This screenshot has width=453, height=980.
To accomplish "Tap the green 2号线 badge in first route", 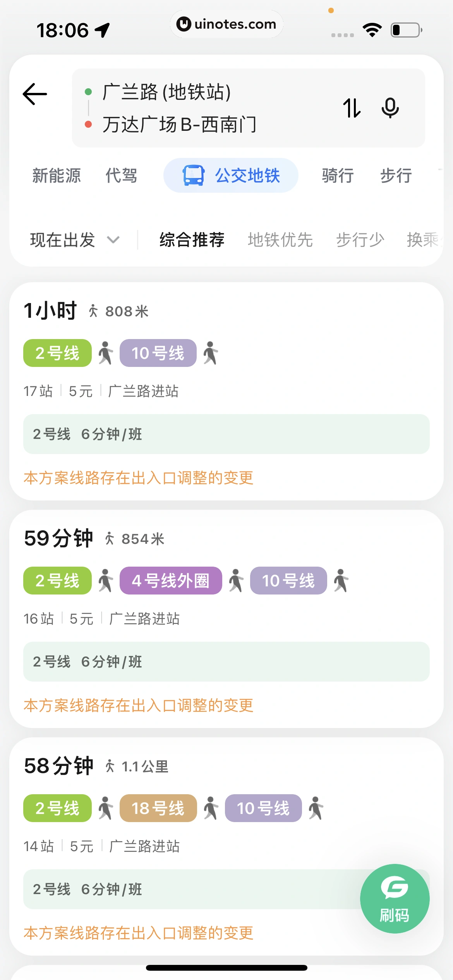I will (57, 353).
